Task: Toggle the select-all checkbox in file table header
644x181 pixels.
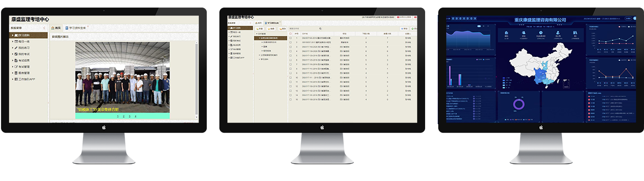Action: [291, 34]
